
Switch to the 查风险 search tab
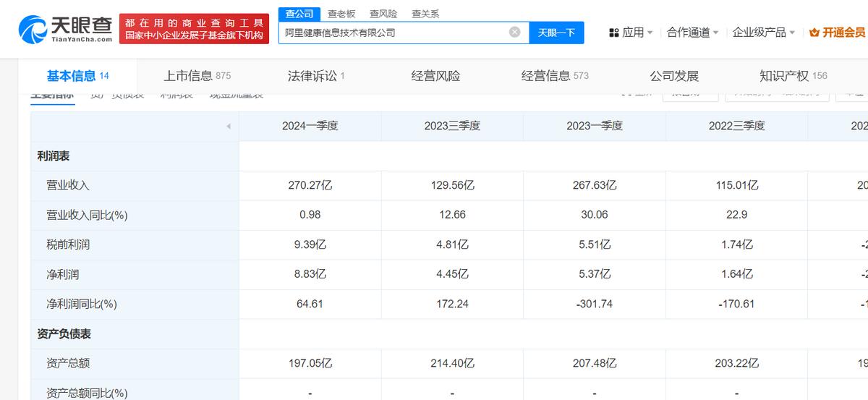(383, 14)
